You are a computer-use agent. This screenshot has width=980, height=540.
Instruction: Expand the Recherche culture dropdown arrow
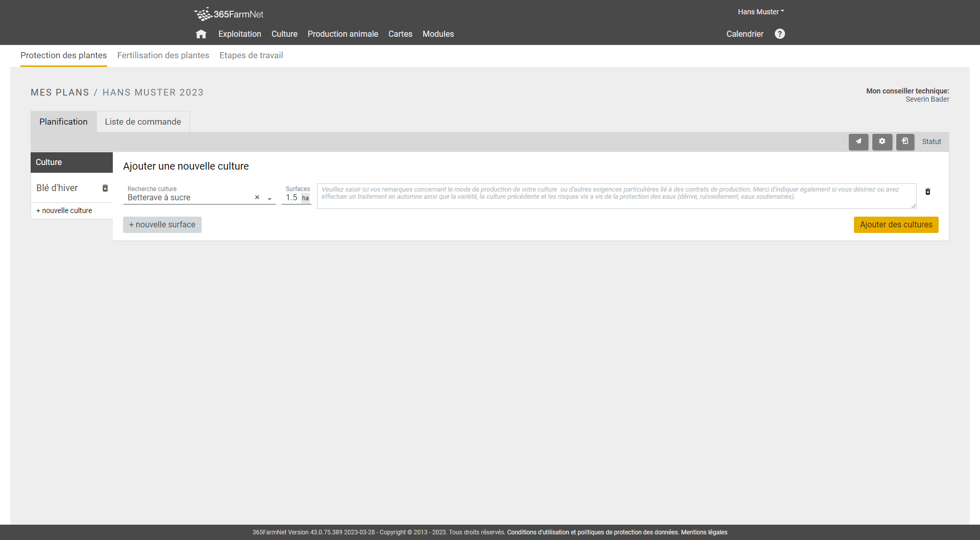coord(269,199)
